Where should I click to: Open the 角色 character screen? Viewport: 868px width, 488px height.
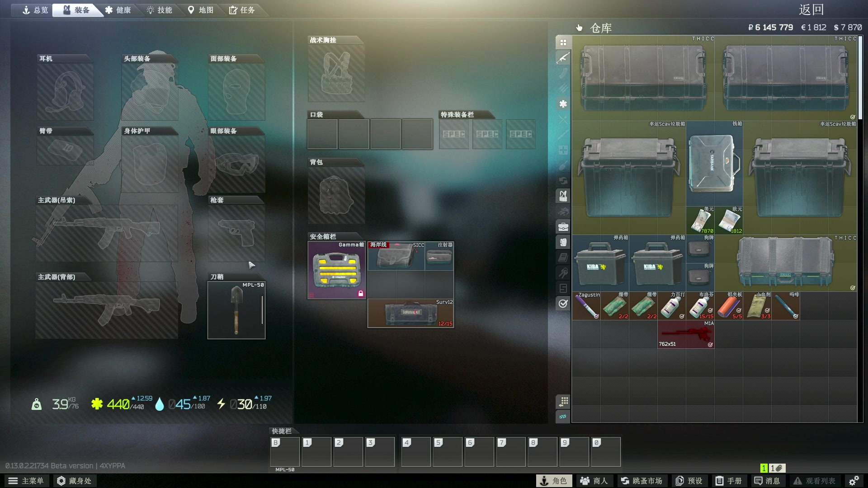pos(554,481)
